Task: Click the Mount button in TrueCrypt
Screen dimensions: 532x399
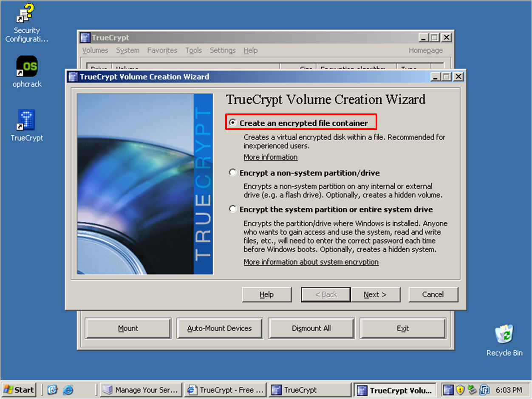Action: pyautogui.click(x=128, y=328)
